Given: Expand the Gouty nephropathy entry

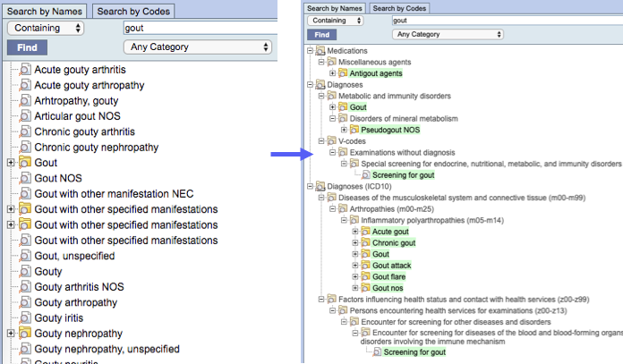Looking at the screenshot, I should pos(11,333).
